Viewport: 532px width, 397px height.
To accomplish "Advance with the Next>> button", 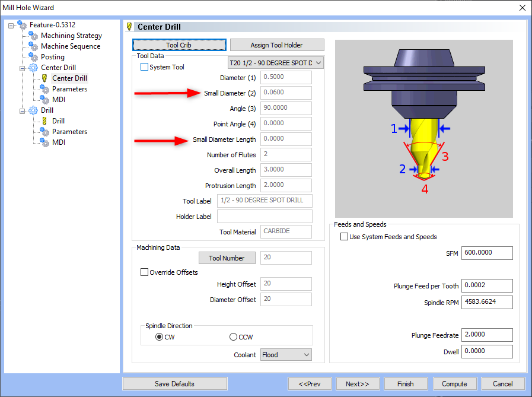I will tap(358, 384).
